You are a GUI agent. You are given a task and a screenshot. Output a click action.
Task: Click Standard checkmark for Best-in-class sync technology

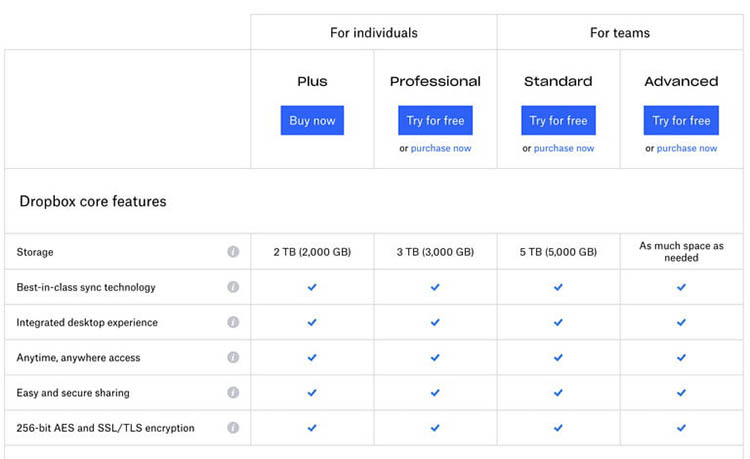[x=558, y=287]
